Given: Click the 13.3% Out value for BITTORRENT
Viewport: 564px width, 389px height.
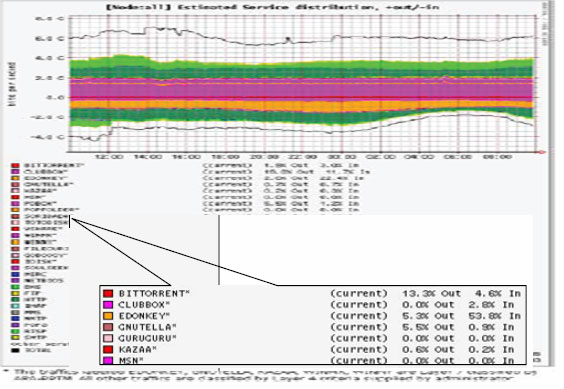Looking at the screenshot, I should tap(432, 294).
